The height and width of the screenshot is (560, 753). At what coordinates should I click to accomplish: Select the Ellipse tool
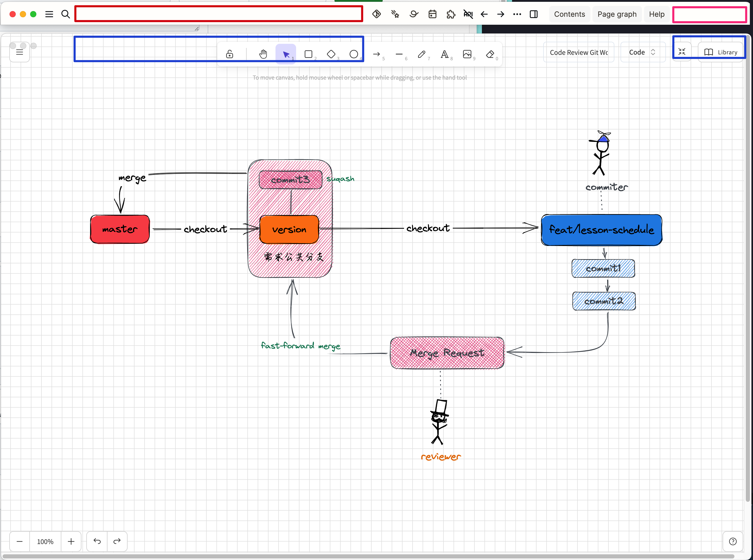pos(354,54)
